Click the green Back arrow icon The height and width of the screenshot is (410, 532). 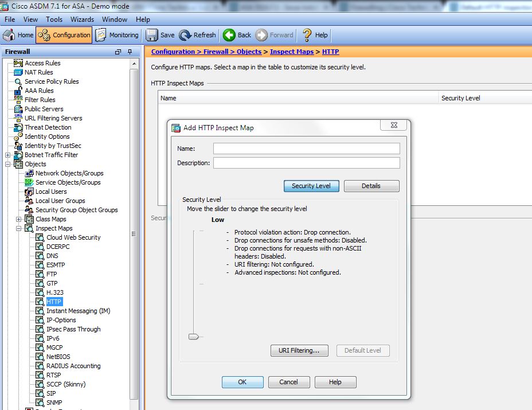pyautogui.click(x=229, y=35)
